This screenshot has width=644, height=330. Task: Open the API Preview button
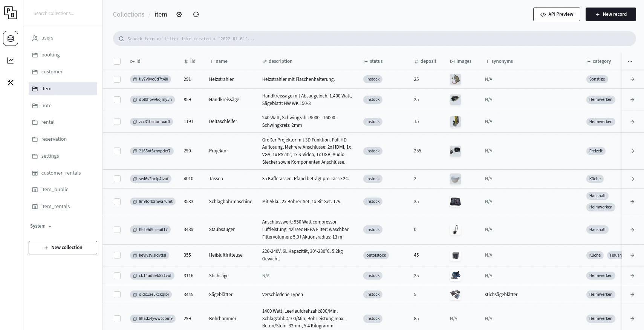[x=556, y=14]
